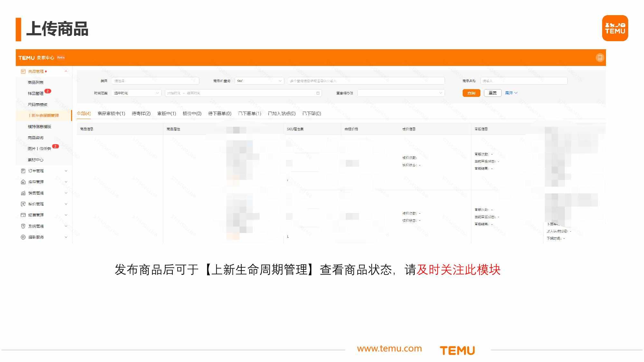The image size is (644, 362).
Task: Click the 结算管理 card icon
Action: point(23,215)
